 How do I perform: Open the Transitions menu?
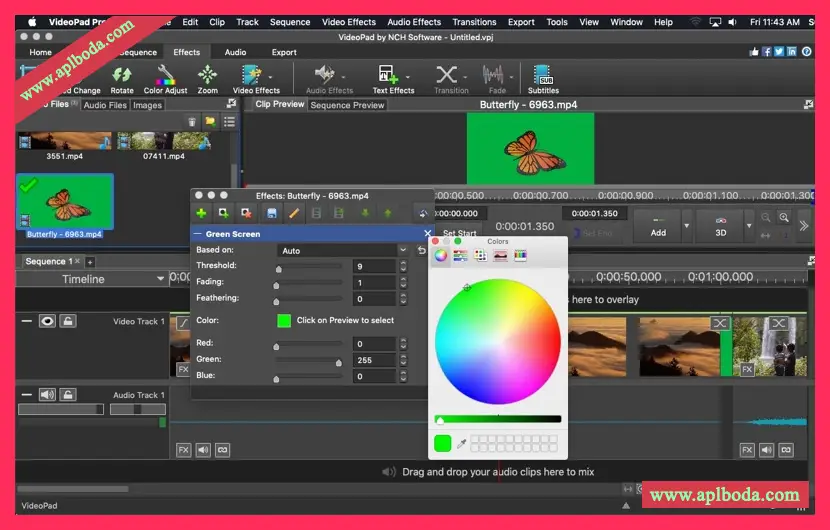click(x=474, y=22)
